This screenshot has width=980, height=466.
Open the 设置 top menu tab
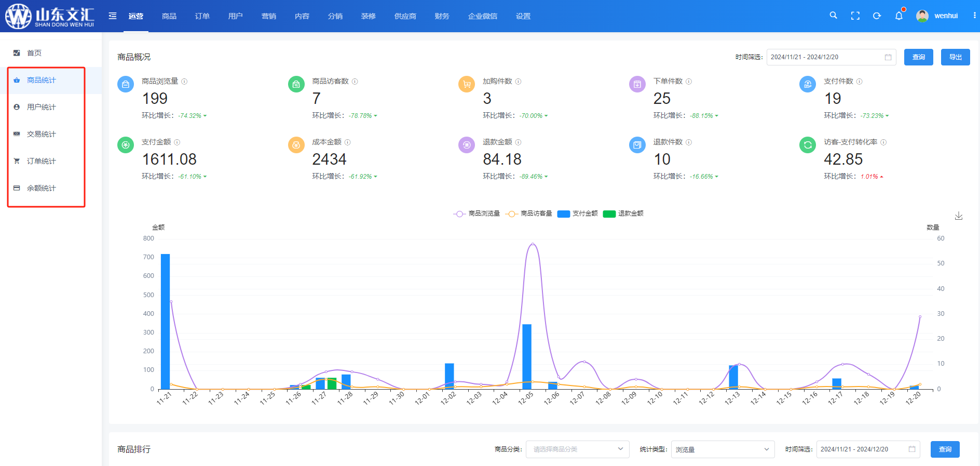point(523,16)
